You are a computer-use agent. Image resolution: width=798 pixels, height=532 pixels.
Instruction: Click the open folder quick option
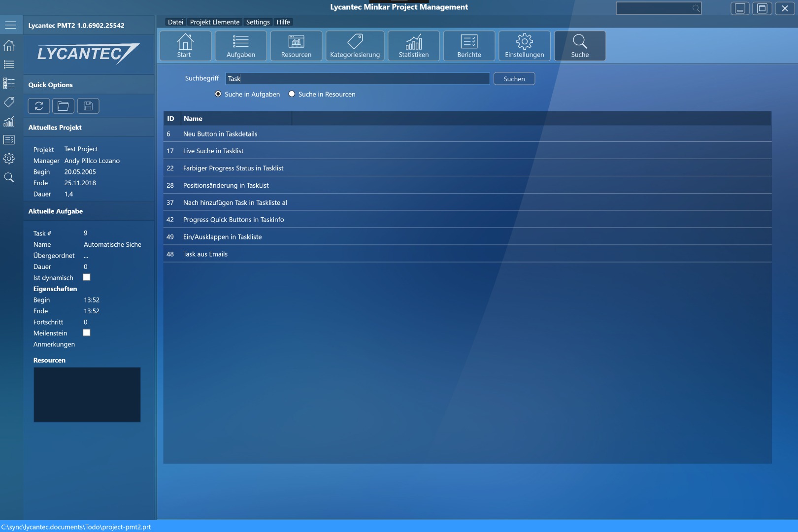coord(63,106)
